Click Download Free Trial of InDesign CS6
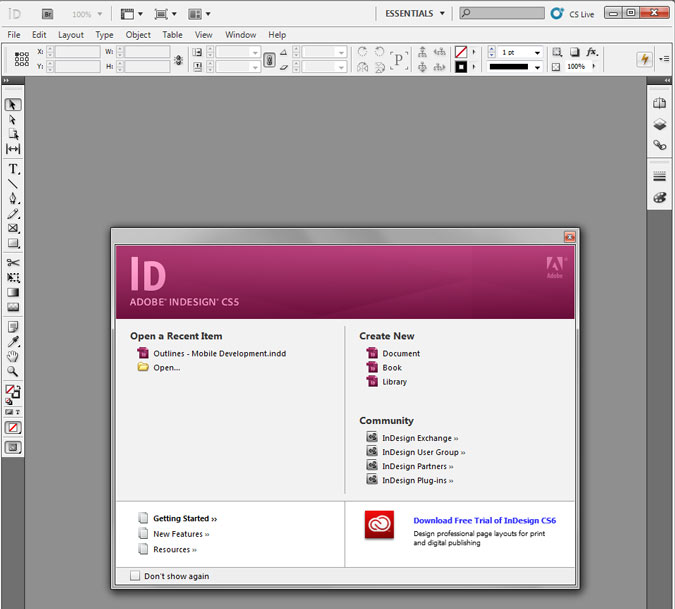This screenshot has width=675, height=609. tap(484, 521)
